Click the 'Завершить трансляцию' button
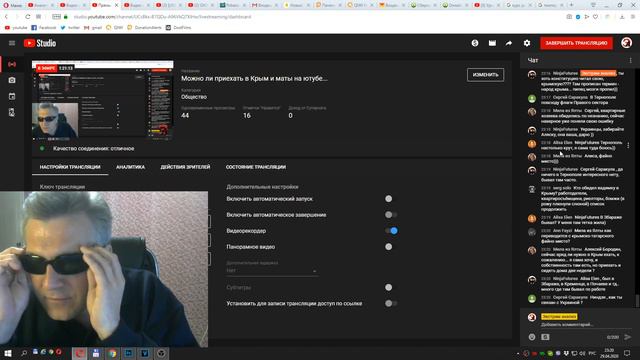640x360 pixels. (x=576, y=43)
